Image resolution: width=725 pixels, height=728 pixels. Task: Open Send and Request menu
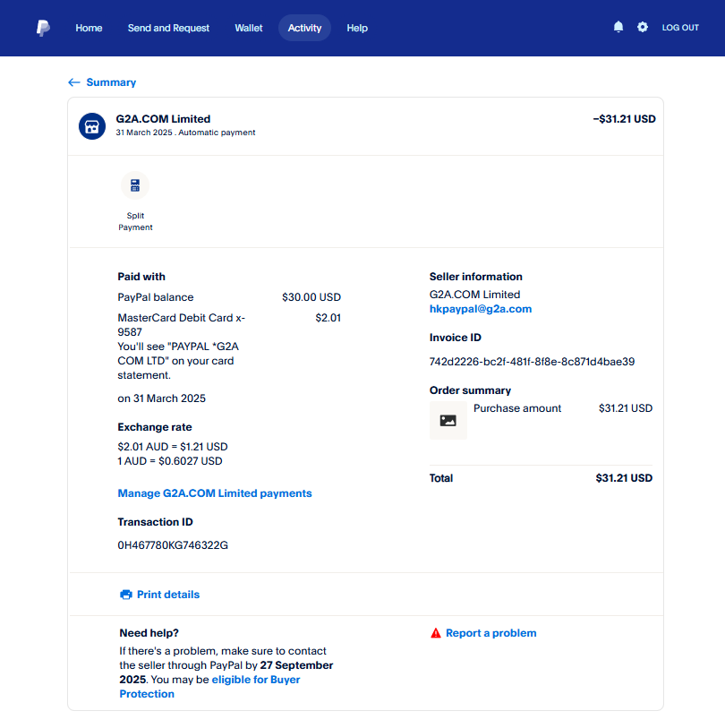click(168, 28)
